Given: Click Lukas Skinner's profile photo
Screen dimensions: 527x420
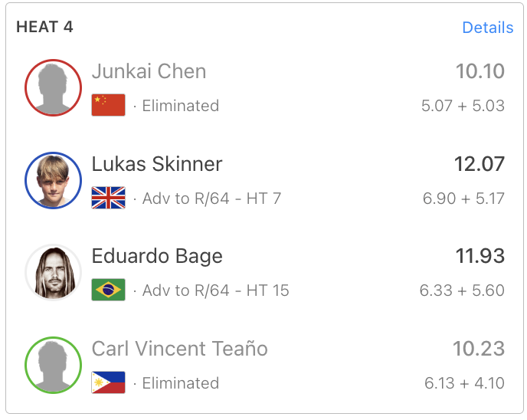Looking at the screenshot, I should [53, 181].
